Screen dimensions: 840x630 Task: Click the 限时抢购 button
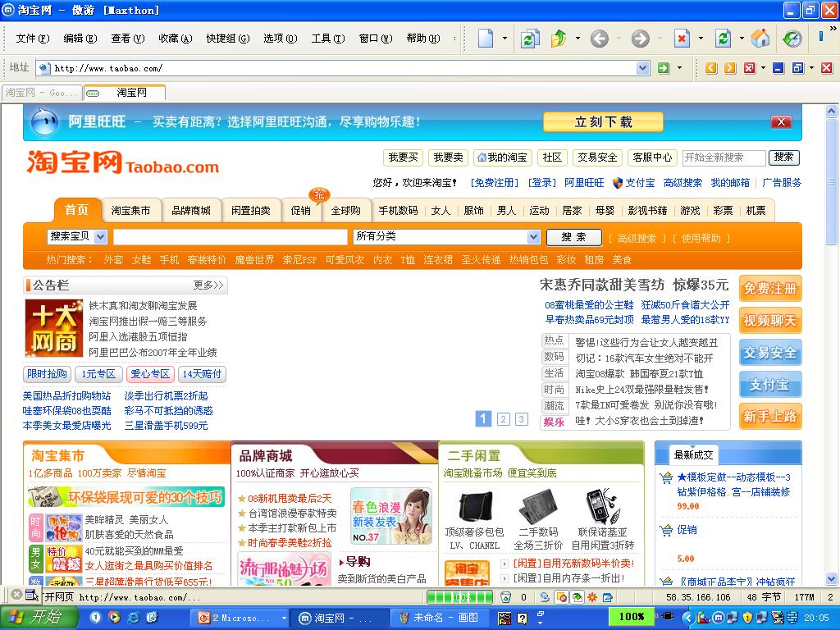tap(47, 374)
